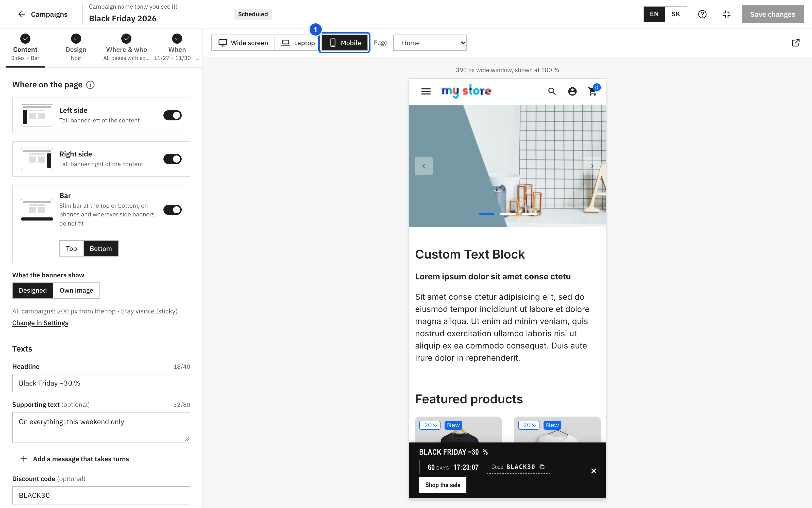Toggle off the Bar banner
This screenshot has width=812, height=508.
(173, 210)
